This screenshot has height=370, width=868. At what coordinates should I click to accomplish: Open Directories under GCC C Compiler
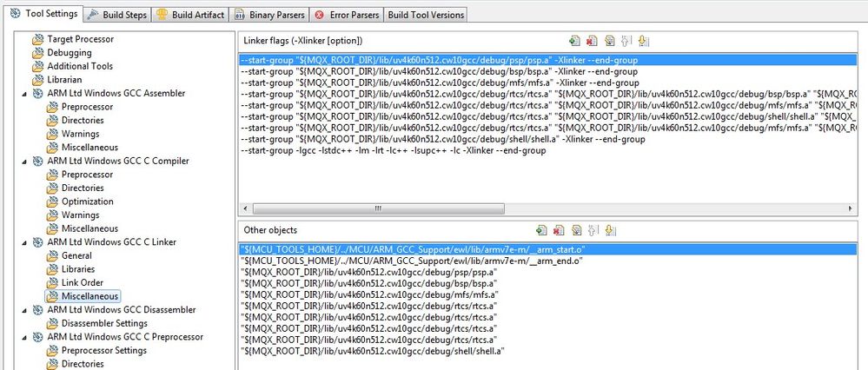click(x=83, y=188)
